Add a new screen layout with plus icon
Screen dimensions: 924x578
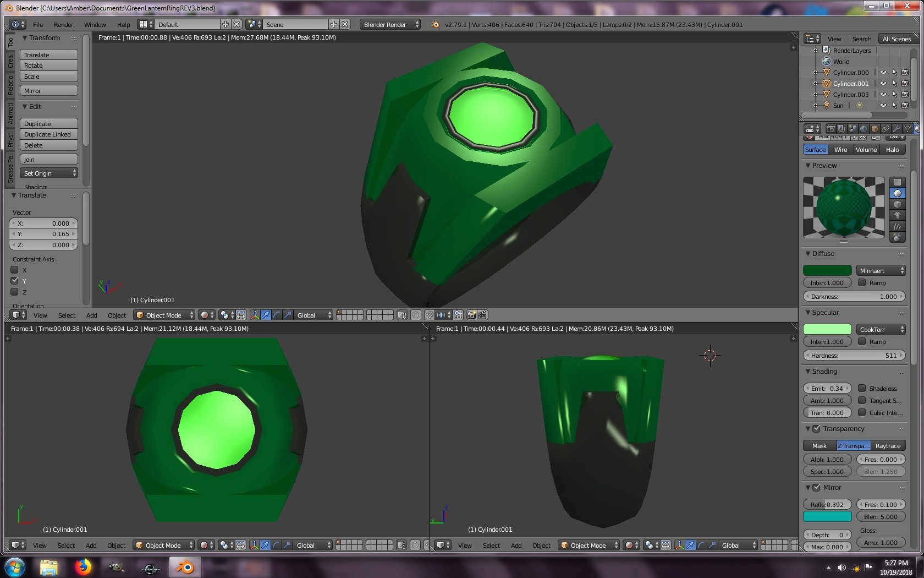pyautogui.click(x=226, y=24)
